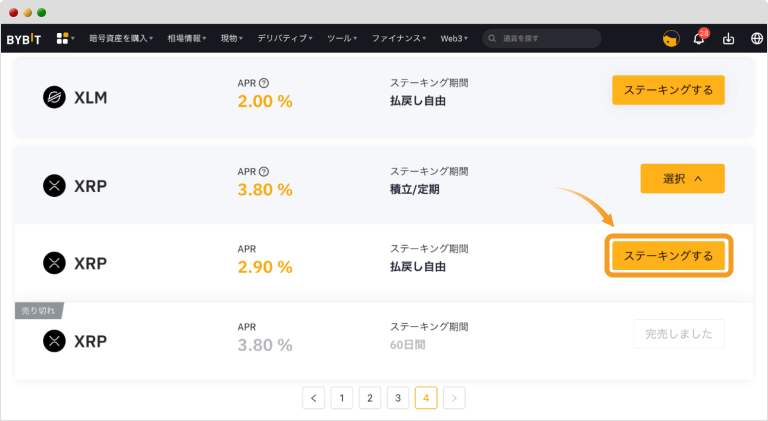Screen dimensions: 768x421
Task: Click ステーキングする for XLM
Action: pos(668,90)
